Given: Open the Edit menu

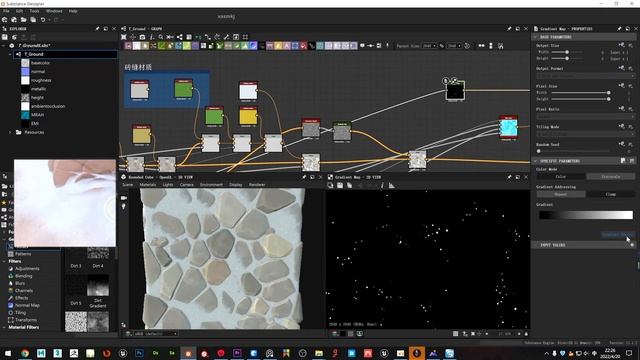Looking at the screenshot, I should click(19, 11).
